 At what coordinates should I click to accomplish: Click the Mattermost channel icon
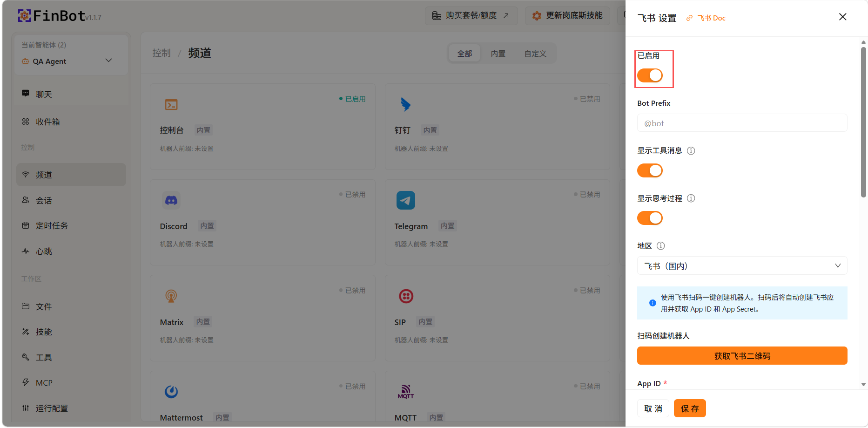pos(171,392)
